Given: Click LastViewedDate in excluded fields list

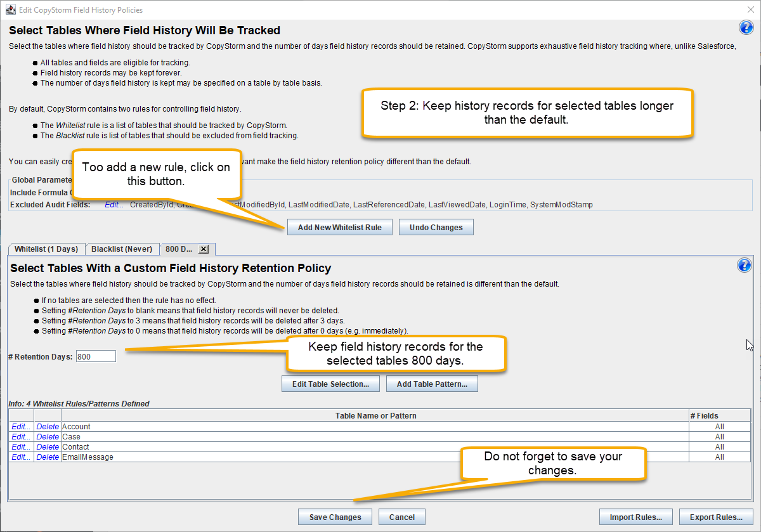Looking at the screenshot, I should click(x=457, y=205).
